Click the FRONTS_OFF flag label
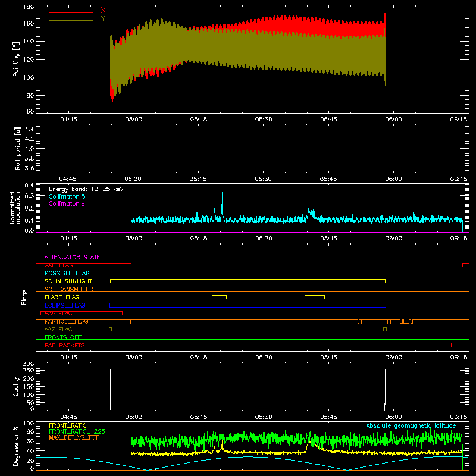This screenshot has width=476, height=476. pyautogui.click(x=63, y=337)
